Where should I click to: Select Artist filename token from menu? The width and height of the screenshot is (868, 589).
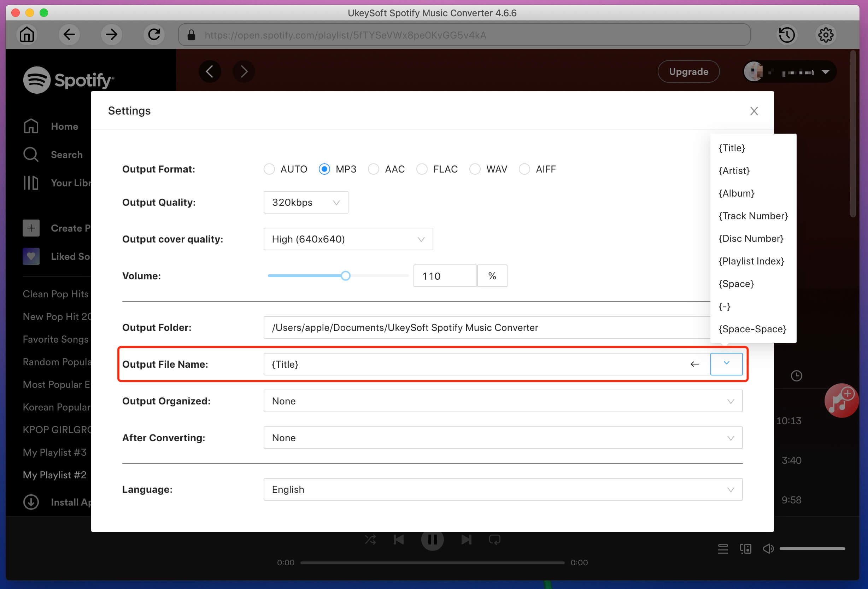click(x=735, y=170)
